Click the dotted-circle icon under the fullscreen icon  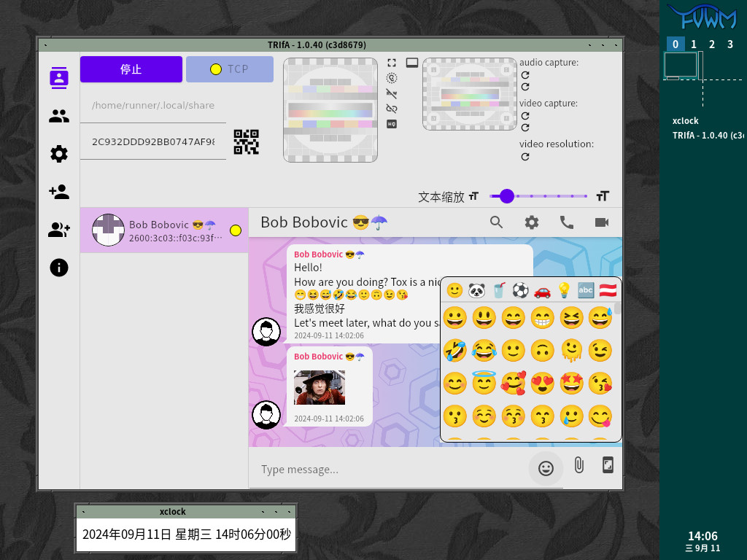(x=392, y=78)
